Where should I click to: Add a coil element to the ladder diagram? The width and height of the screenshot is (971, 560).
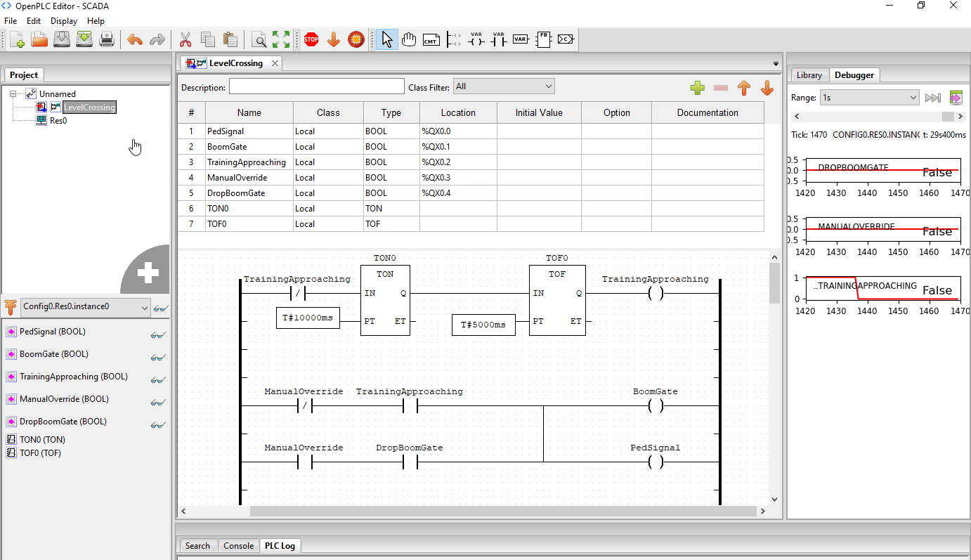476,40
